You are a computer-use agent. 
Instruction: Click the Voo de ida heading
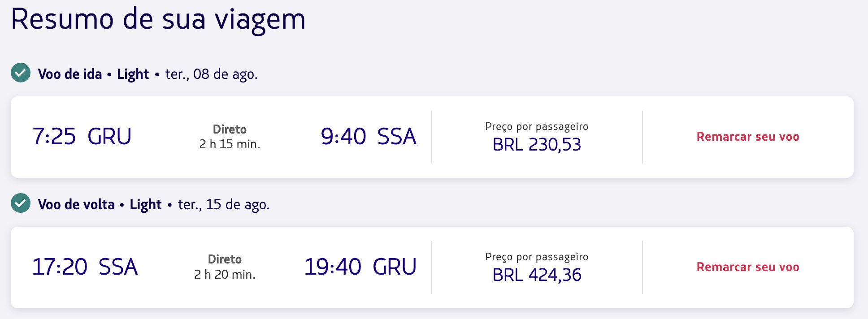coord(70,74)
